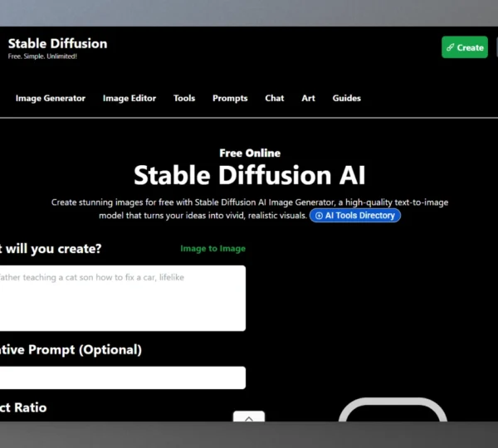
Task: Open the Chat page
Action: click(x=275, y=98)
